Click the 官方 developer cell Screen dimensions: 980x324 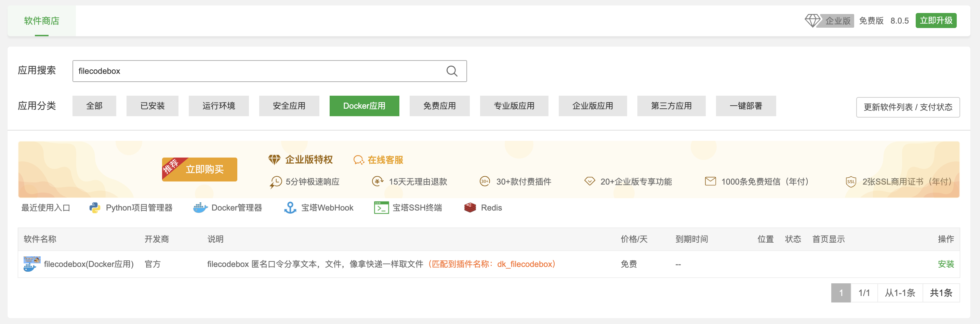tap(153, 264)
